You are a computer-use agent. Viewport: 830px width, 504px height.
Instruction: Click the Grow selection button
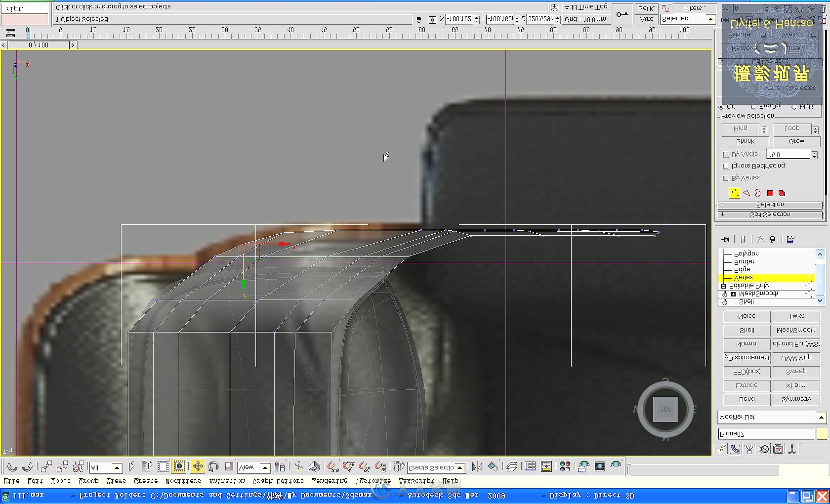[796, 142]
